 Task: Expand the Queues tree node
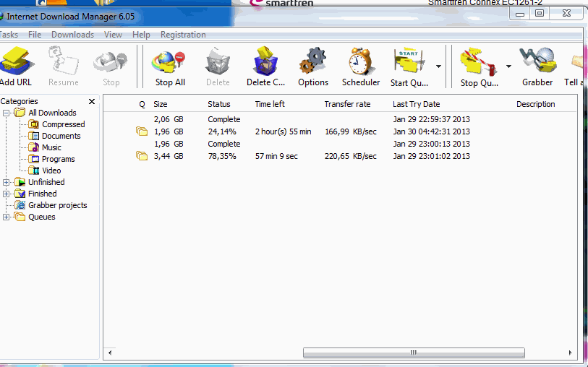click(x=6, y=217)
